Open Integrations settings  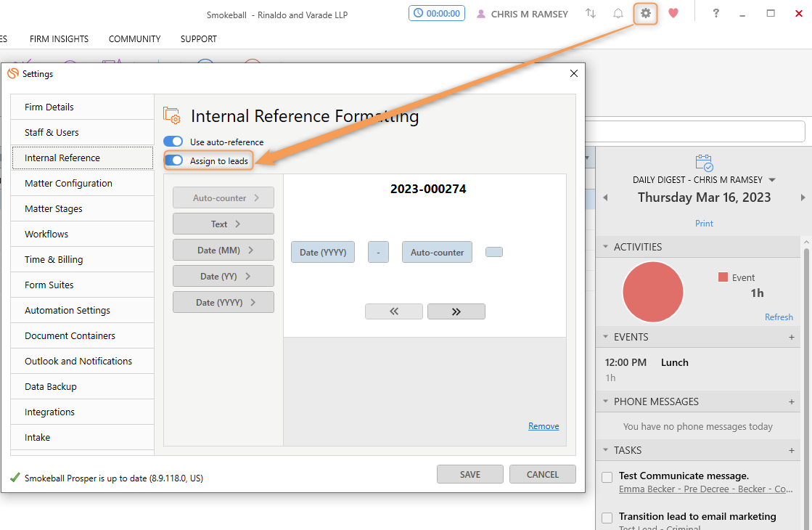point(82,412)
